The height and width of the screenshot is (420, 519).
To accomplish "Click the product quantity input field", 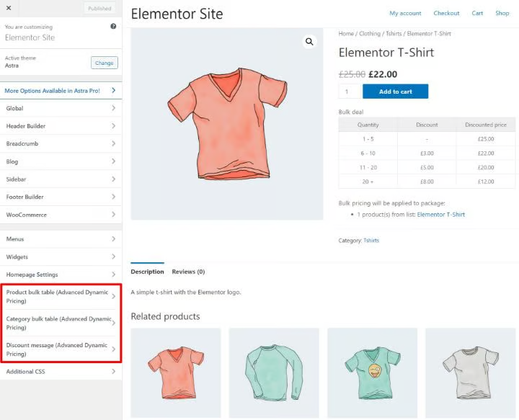I will 349,91.
